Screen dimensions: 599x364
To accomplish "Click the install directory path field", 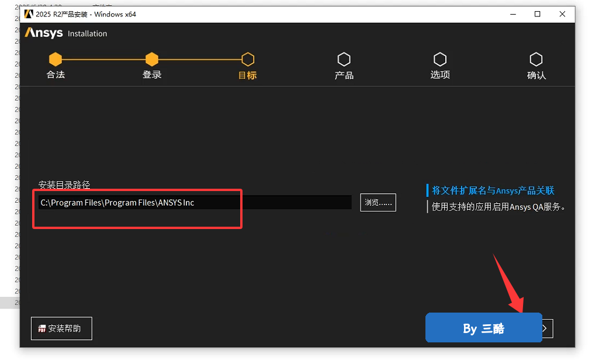I will tap(195, 202).
